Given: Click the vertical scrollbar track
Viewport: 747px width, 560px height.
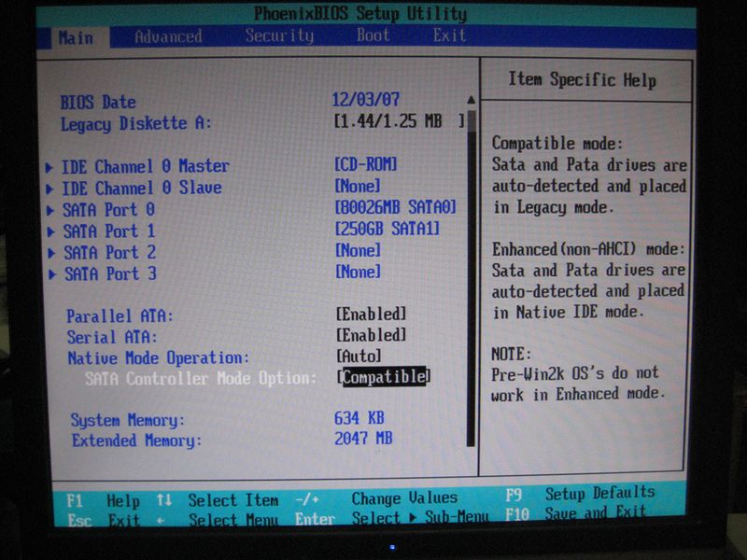Looking at the screenshot, I should (471, 278).
